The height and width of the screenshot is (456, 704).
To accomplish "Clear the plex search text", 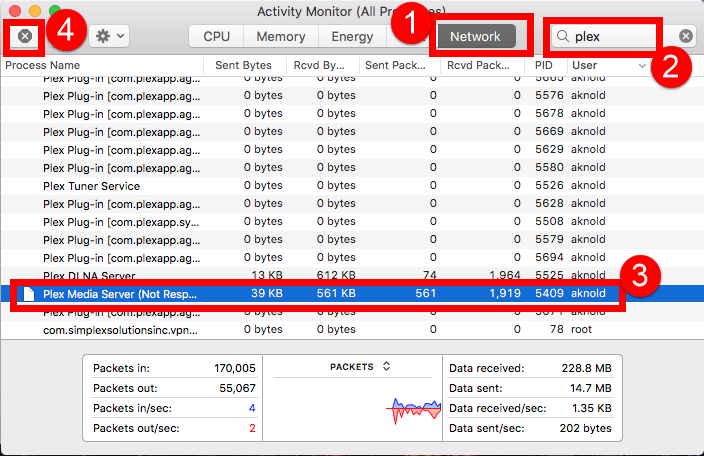I will 686,36.
